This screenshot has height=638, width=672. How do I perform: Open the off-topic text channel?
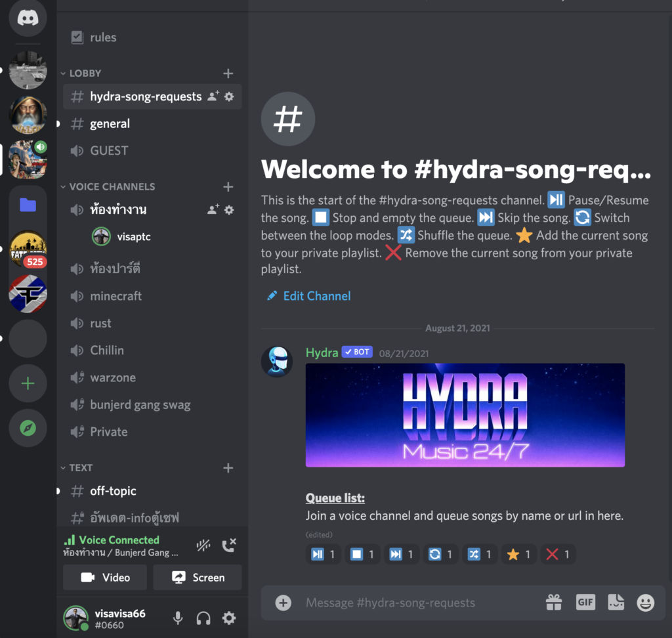152,491
